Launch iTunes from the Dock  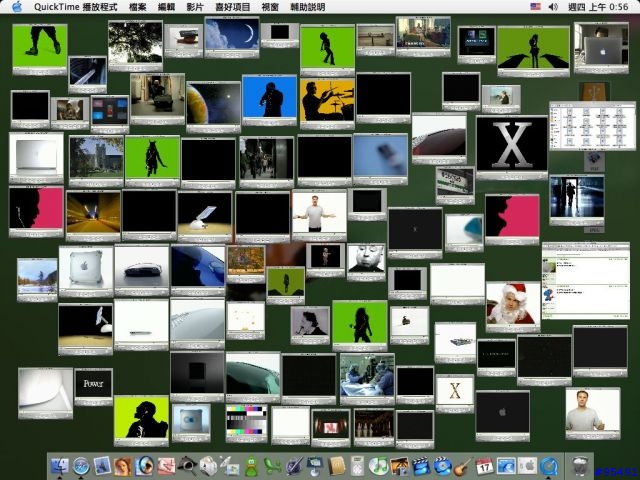[378, 466]
